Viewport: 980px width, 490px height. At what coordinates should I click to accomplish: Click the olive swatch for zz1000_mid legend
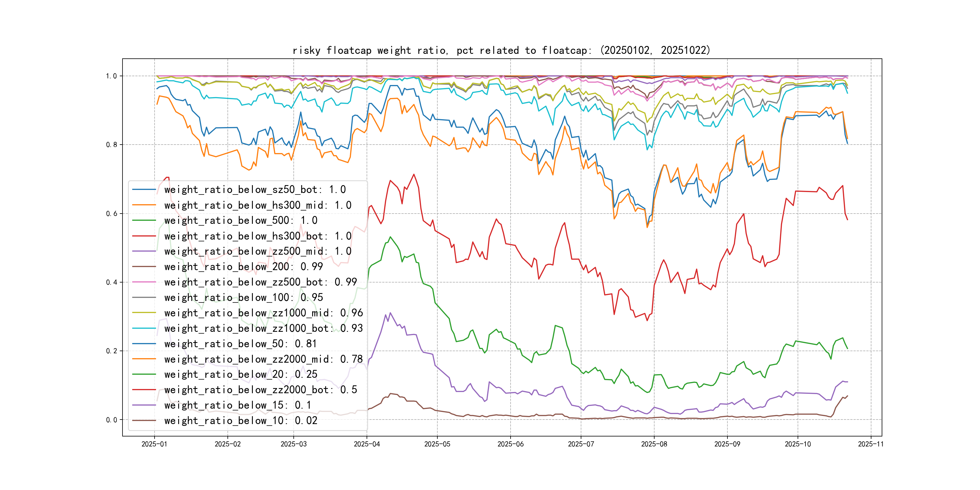tap(144, 313)
